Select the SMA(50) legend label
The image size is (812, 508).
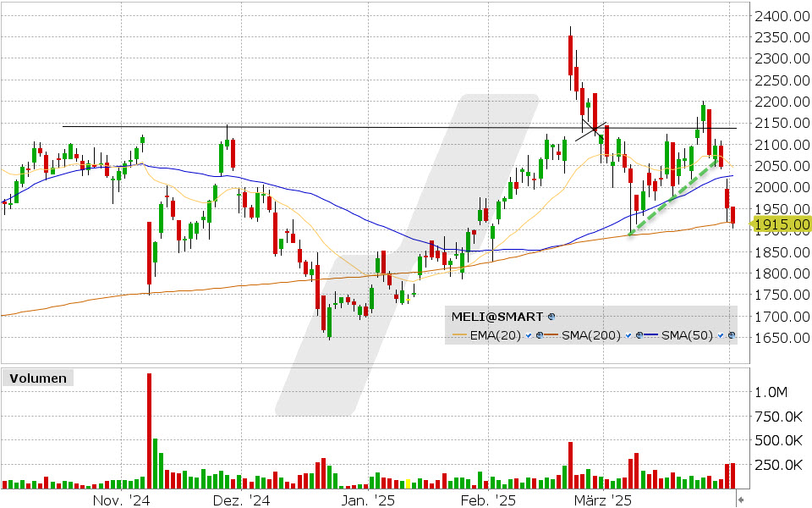pos(687,336)
